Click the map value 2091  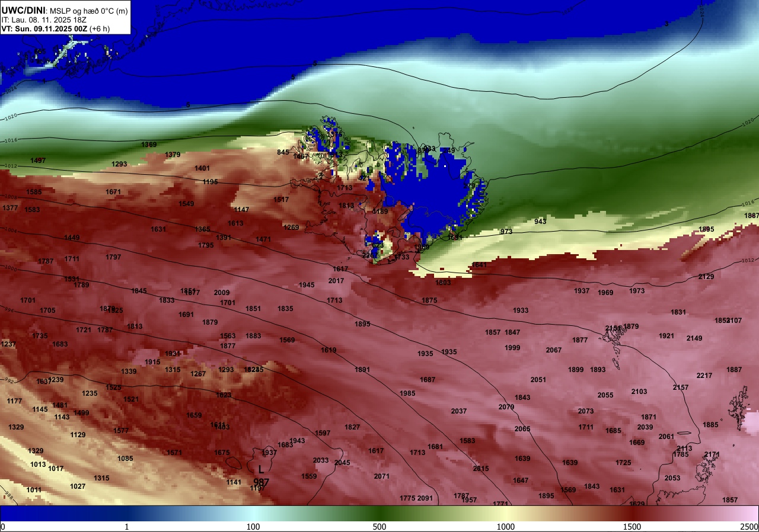(x=425, y=498)
